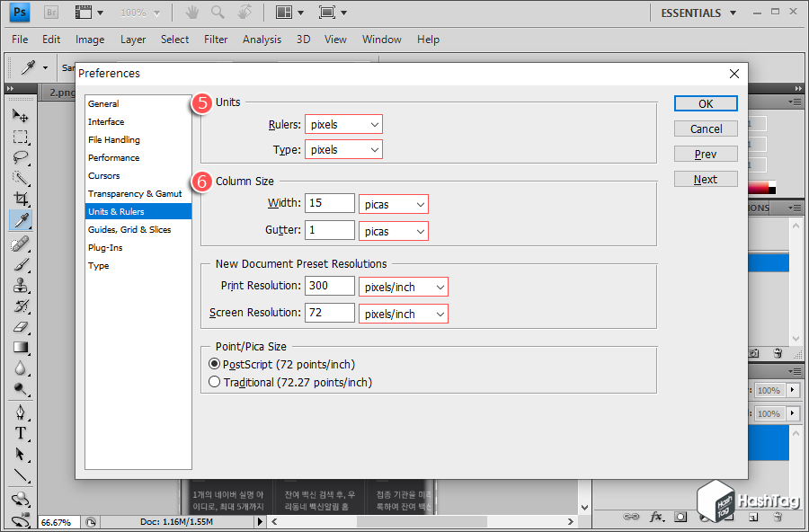Select the Rectangular Marquee tool
The height and width of the screenshot is (532, 809).
tap(20, 137)
